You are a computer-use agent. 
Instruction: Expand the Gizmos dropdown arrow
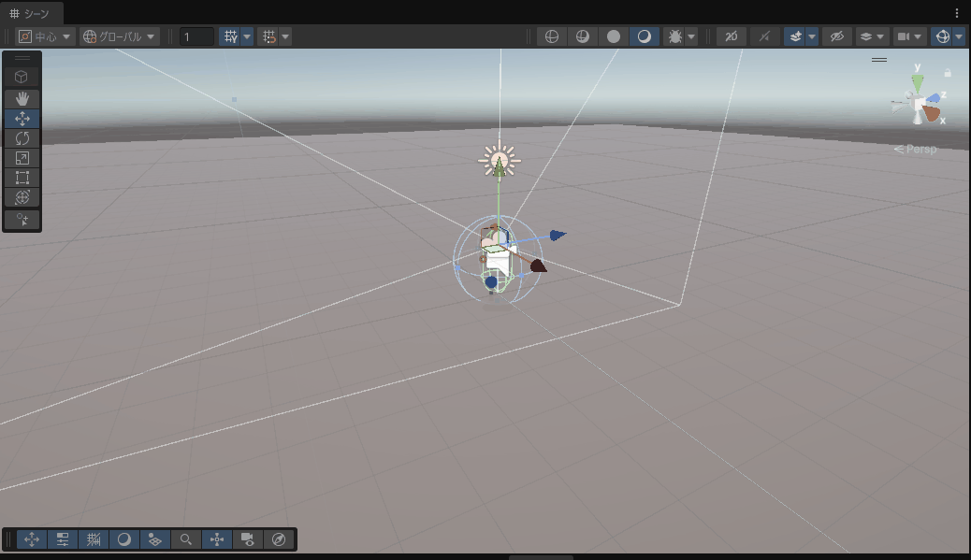959,36
